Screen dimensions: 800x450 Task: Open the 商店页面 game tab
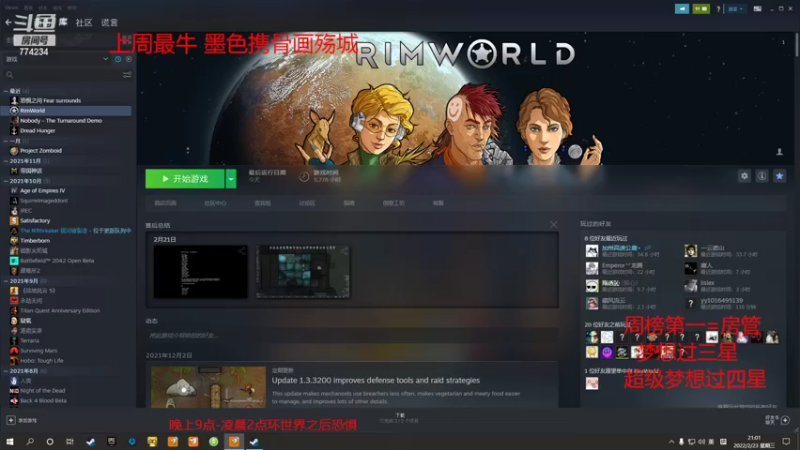[165, 203]
